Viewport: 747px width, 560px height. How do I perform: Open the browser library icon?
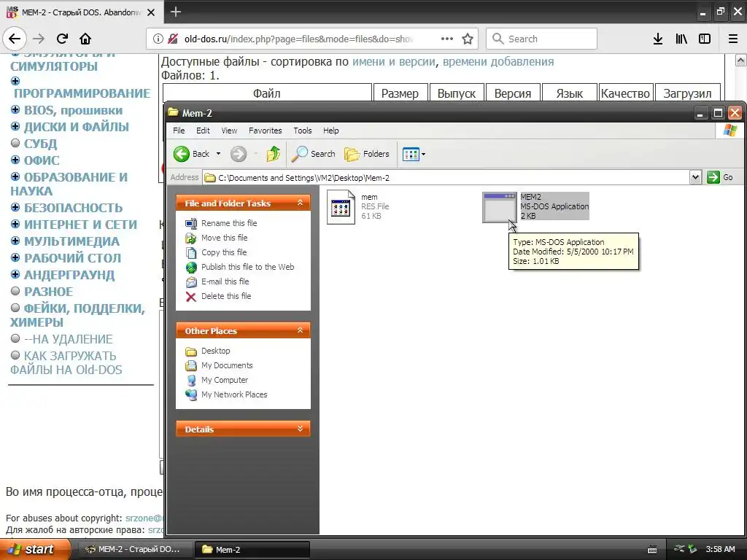(x=682, y=39)
